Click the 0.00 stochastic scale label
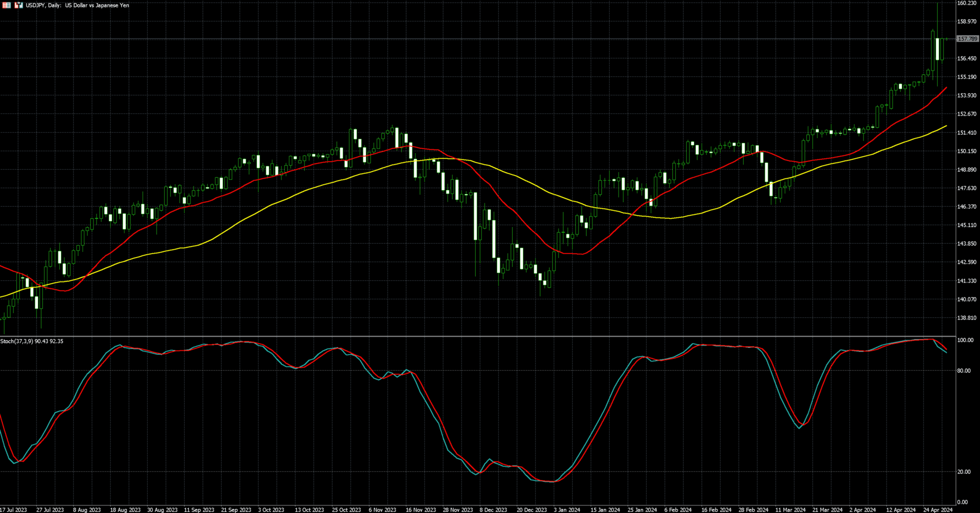The height and width of the screenshot is (513, 980). [963, 502]
